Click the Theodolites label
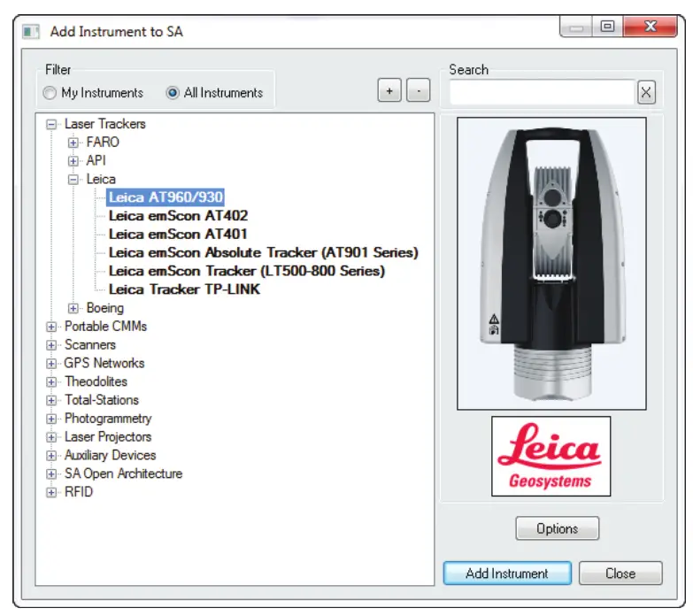693x616 pixels. pos(96,381)
